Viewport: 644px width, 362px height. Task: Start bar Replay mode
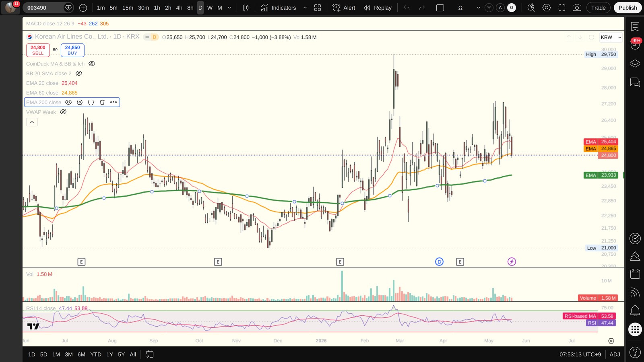pos(378,8)
